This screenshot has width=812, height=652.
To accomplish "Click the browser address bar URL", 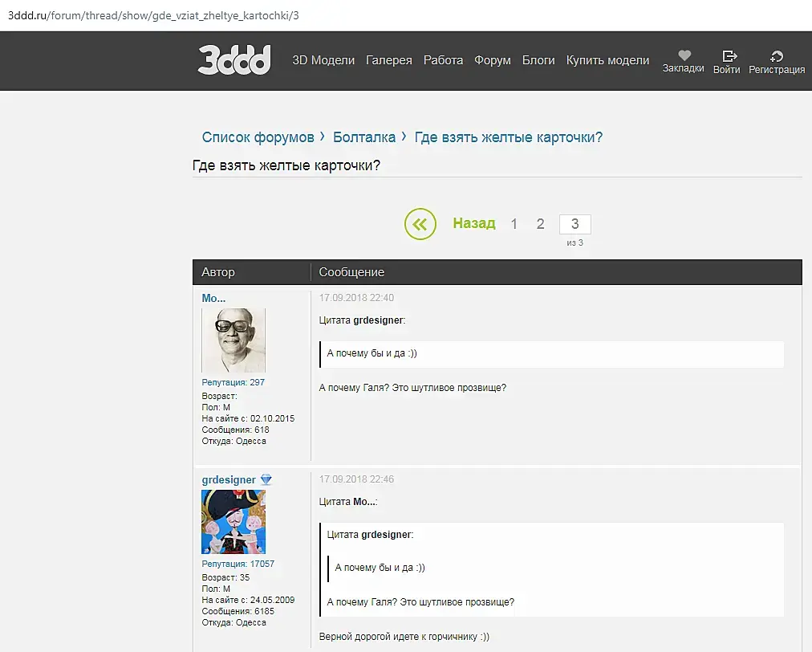I will point(153,15).
